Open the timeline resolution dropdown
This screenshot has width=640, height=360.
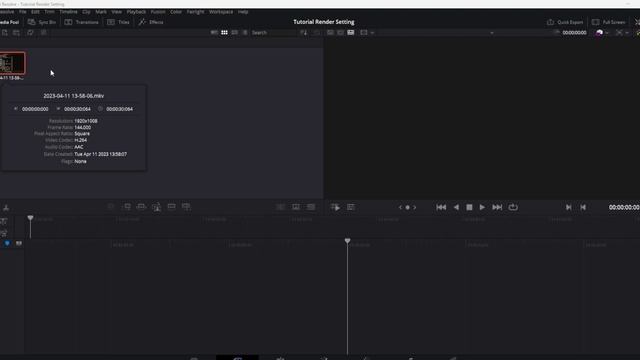click(367, 32)
